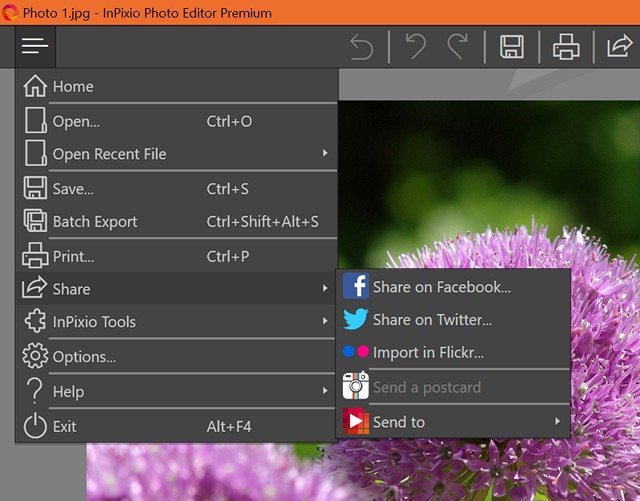
Task: Click the Twitter bird icon
Action: point(356,319)
